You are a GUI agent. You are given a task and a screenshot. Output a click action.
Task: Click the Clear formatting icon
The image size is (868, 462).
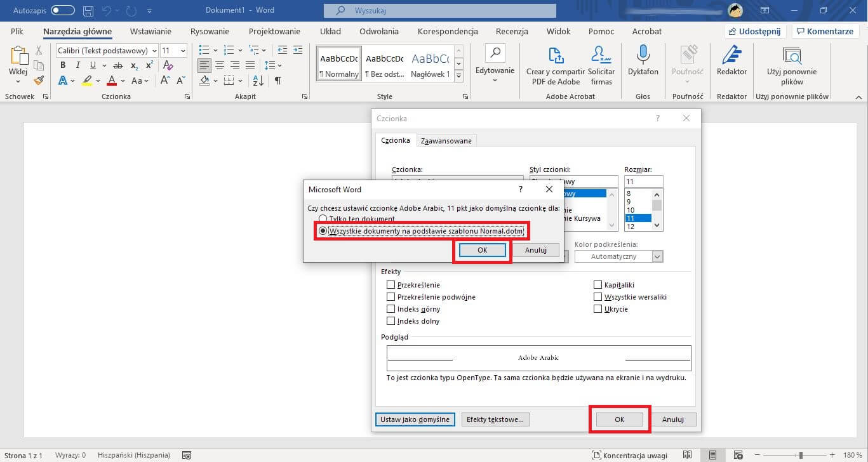(x=168, y=65)
